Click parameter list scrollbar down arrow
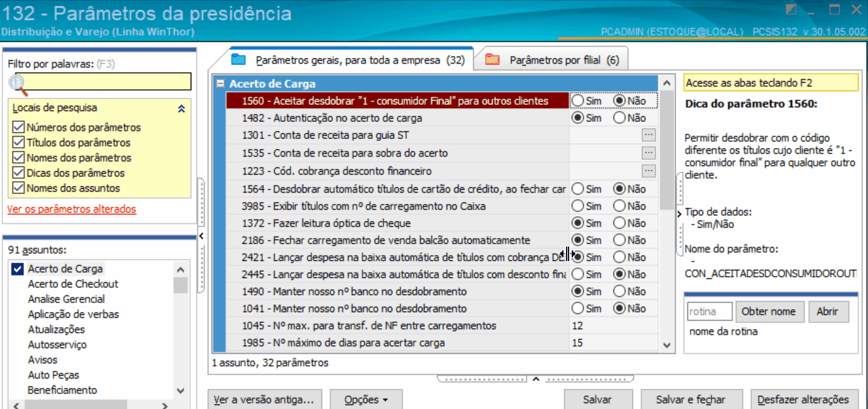This screenshot has height=409, width=868. [x=667, y=345]
